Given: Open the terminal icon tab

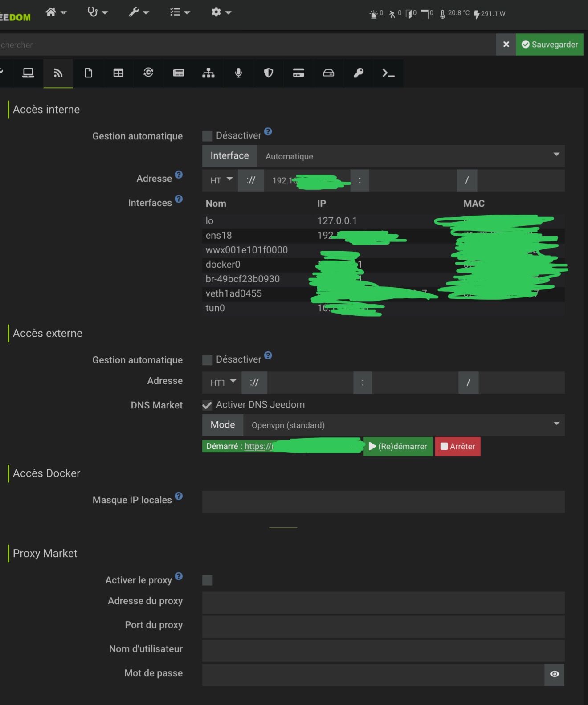Looking at the screenshot, I should pyautogui.click(x=388, y=73).
